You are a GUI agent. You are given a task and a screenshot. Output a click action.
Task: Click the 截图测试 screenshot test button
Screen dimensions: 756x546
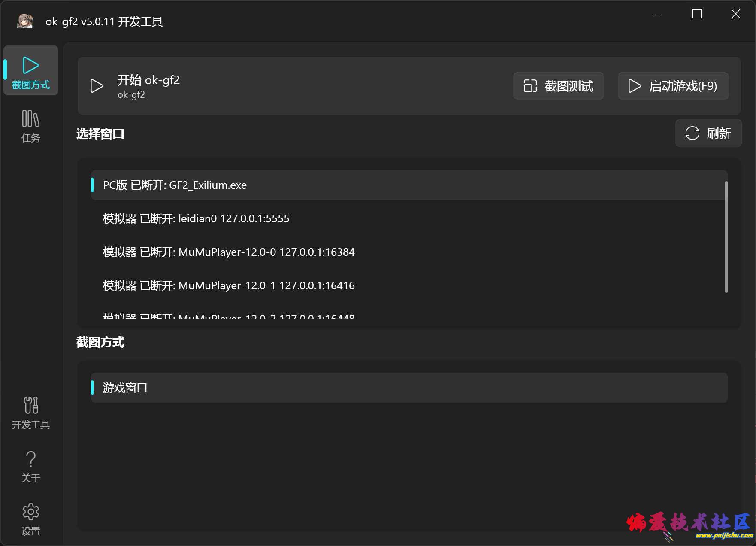(558, 86)
